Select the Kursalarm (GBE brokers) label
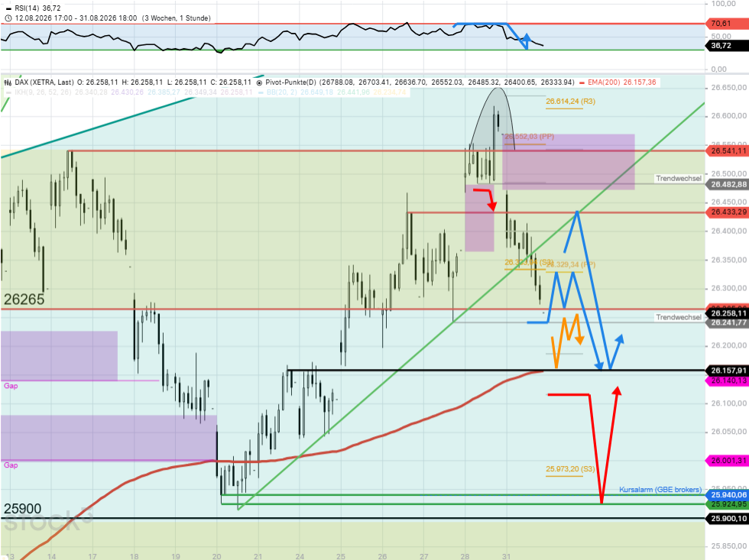Viewport: 749px width, 560px height. 660,490
